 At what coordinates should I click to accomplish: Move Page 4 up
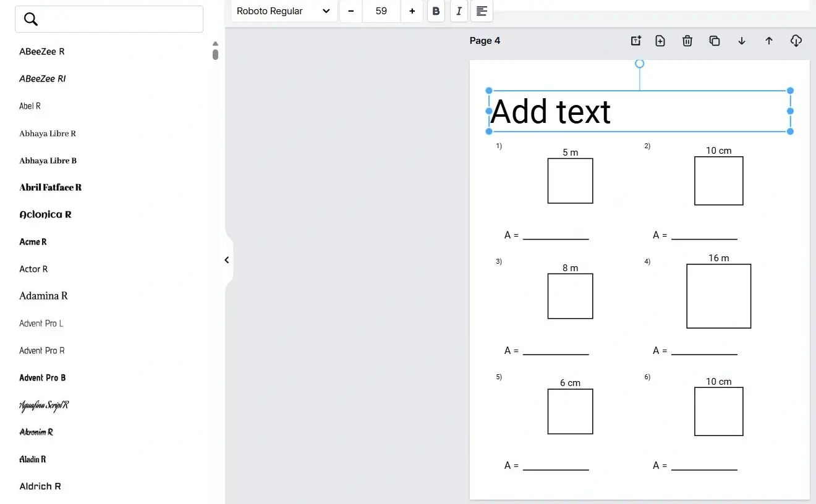click(769, 41)
